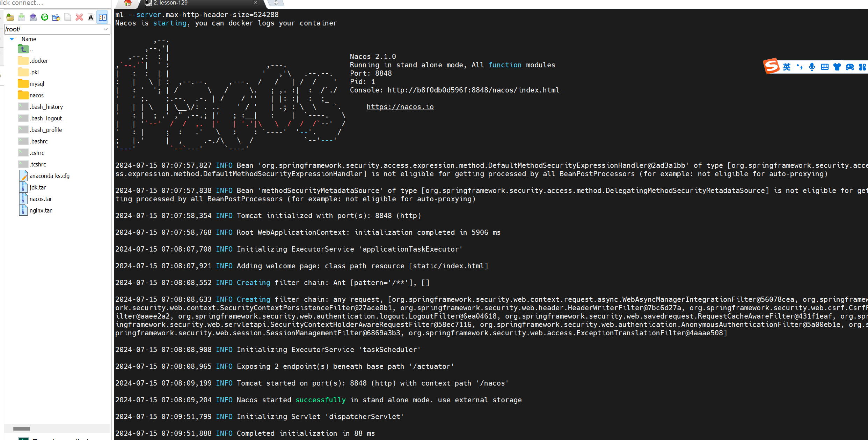Viewport: 868px width, 440px height.
Task: Toggle ASCII transfer mode icon
Action: pyautogui.click(x=91, y=17)
